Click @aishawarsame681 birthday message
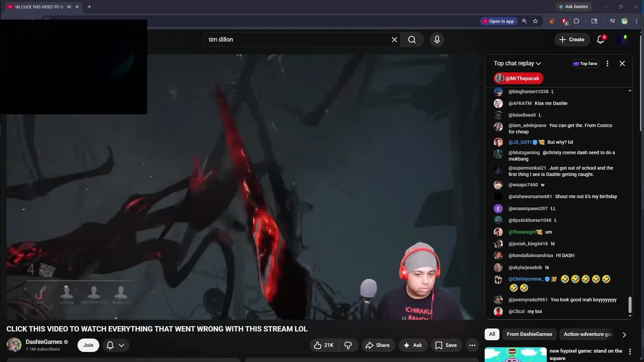The image size is (644, 362). (586, 197)
